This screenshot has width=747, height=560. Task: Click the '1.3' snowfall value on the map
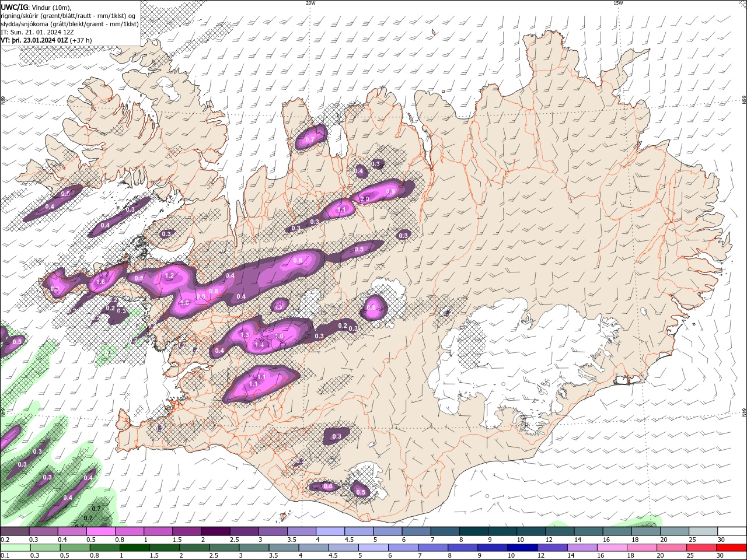point(245,335)
